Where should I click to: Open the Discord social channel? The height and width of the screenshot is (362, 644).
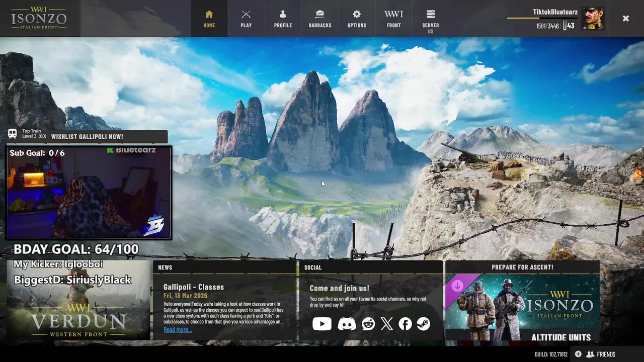[346, 324]
